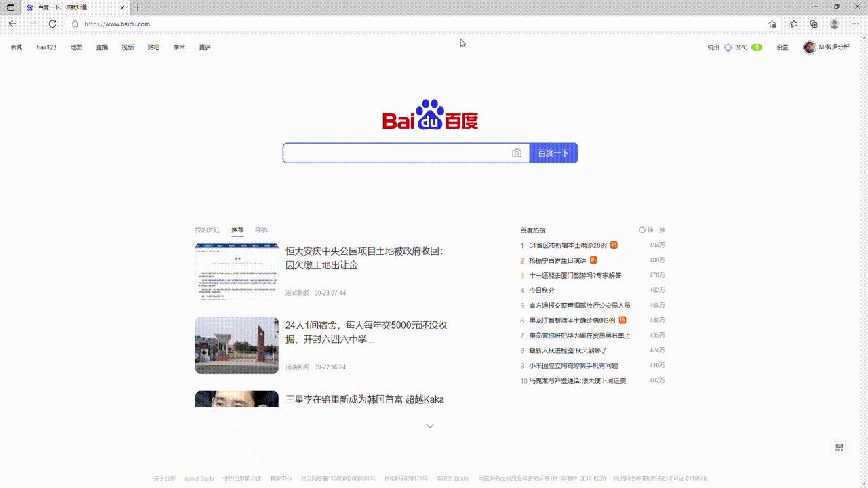Open 学术 in the top navigation
This screenshot has width=868, height=488.
[179, 47]
